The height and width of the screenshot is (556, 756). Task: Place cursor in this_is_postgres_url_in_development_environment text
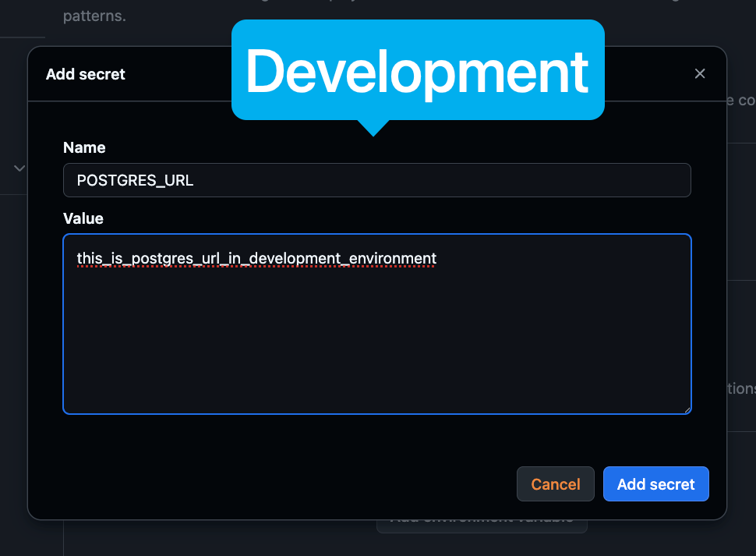point(256,258)
